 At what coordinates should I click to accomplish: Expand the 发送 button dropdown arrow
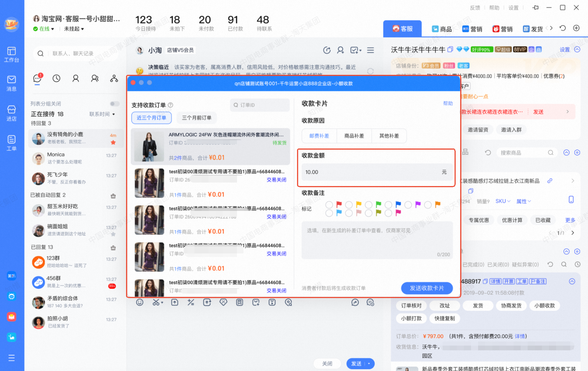(x=369, y=364)
